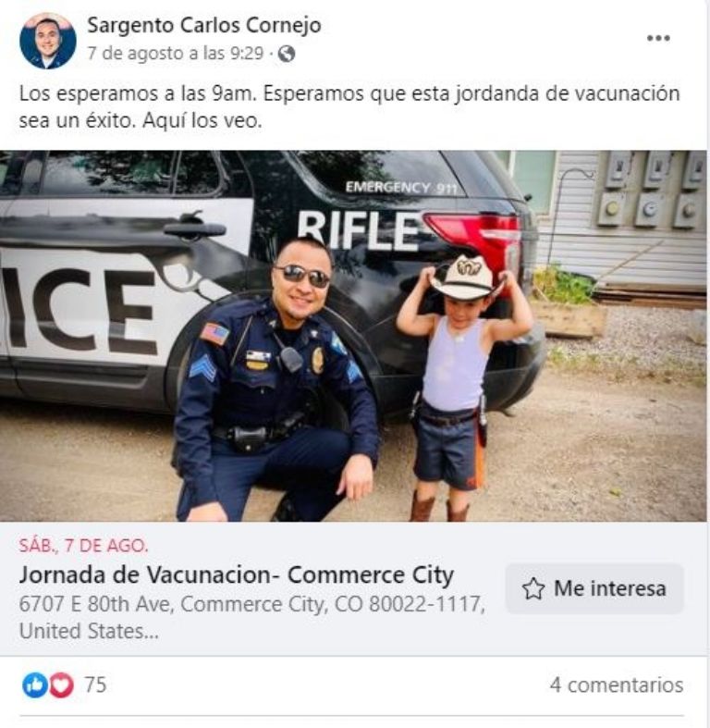Click the red heart Love reaction icon
710x728 pixels.
pyautogui.click(x=62, y=685)
